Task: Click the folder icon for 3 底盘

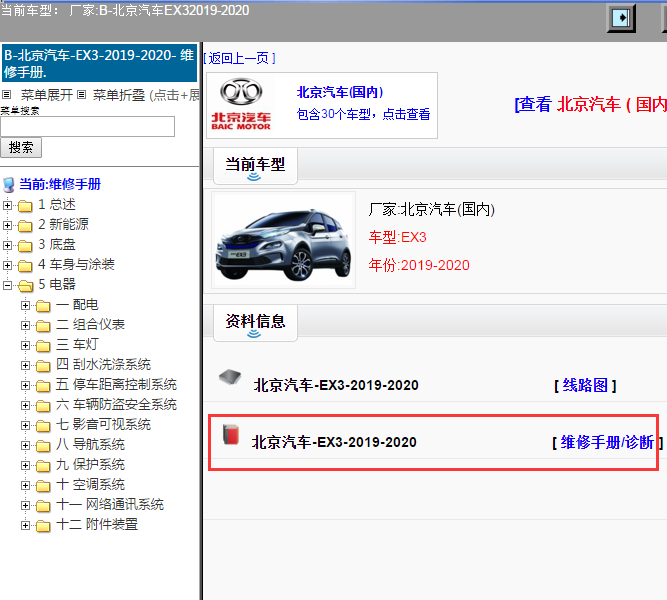Action: tap(25, 246)
